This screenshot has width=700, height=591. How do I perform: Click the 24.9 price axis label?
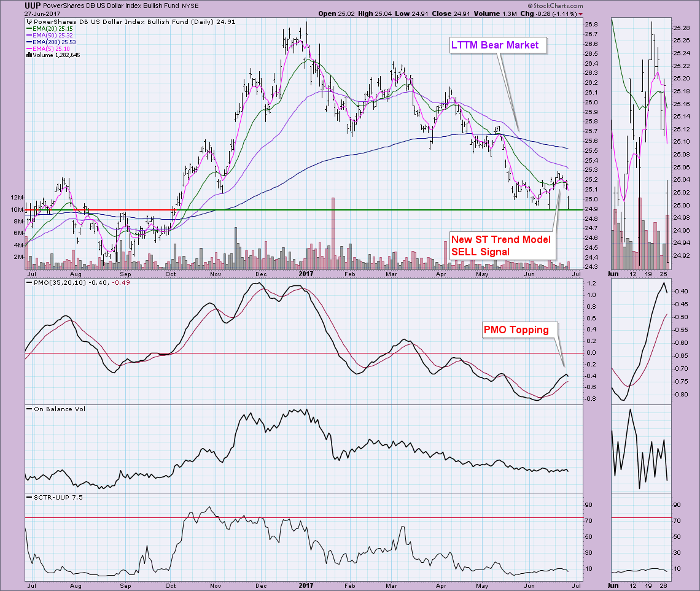coord(591,209)
